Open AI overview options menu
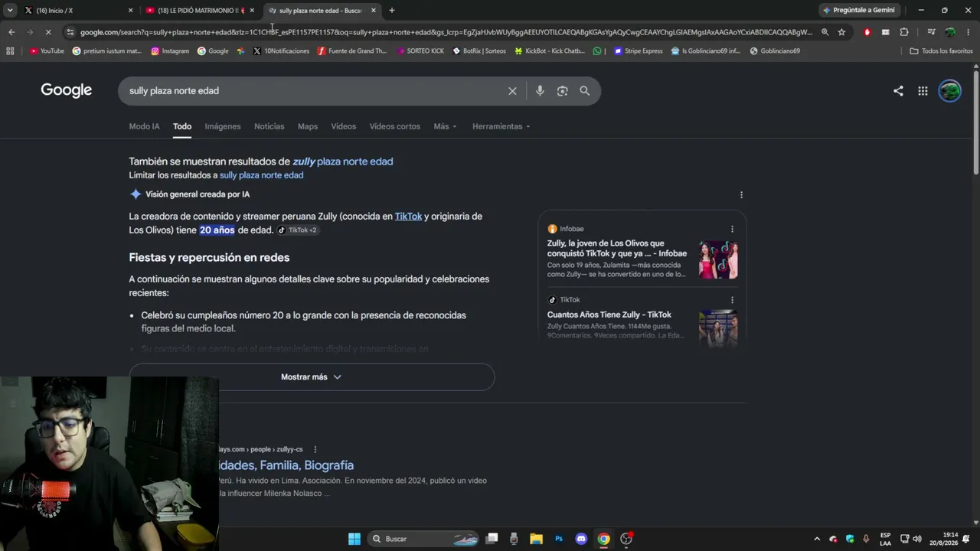The height and width of the screenshot is (551, 980). [741, 194]
